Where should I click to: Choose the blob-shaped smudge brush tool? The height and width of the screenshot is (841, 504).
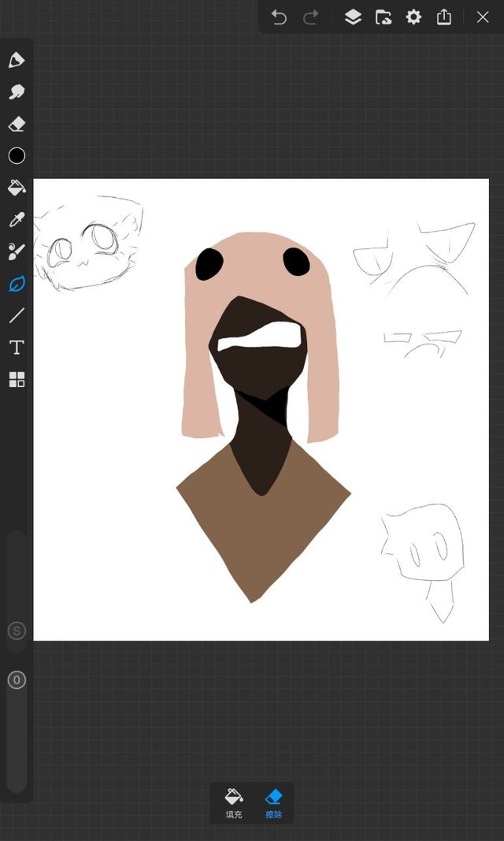tap(17, 92)
